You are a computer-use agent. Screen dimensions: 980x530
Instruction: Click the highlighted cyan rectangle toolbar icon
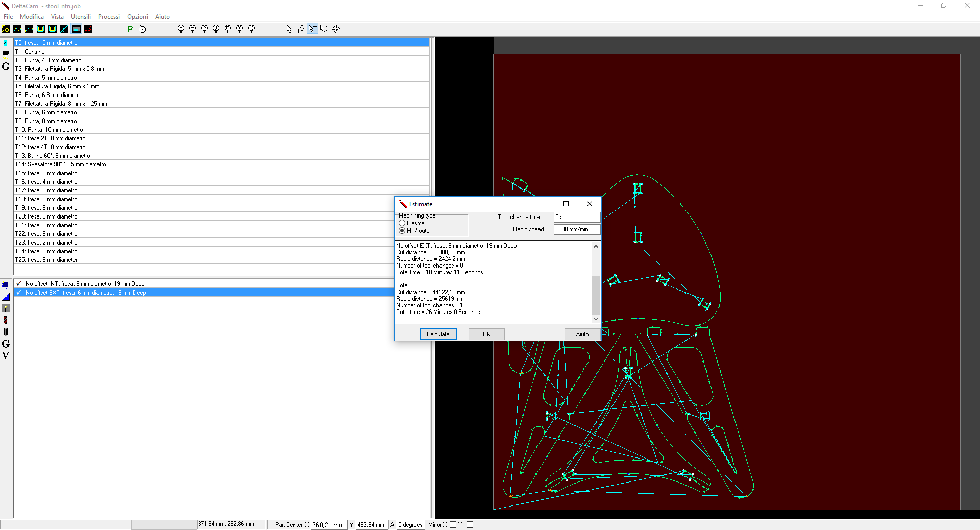point(76,29)
